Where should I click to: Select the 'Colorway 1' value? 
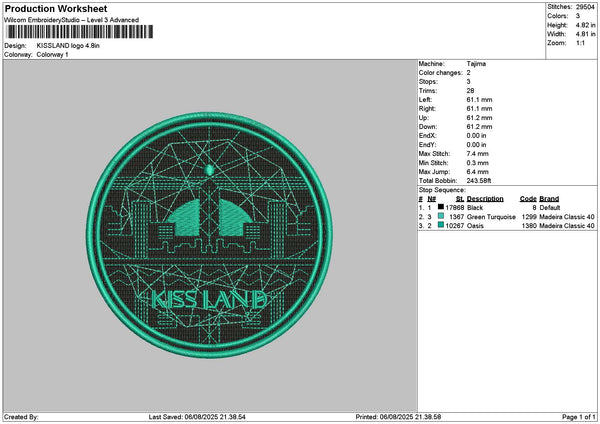click(52, 55)
